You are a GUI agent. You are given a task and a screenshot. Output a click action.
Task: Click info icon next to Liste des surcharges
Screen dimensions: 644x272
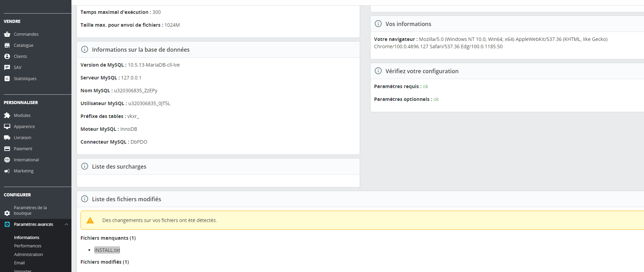(85, 166)
